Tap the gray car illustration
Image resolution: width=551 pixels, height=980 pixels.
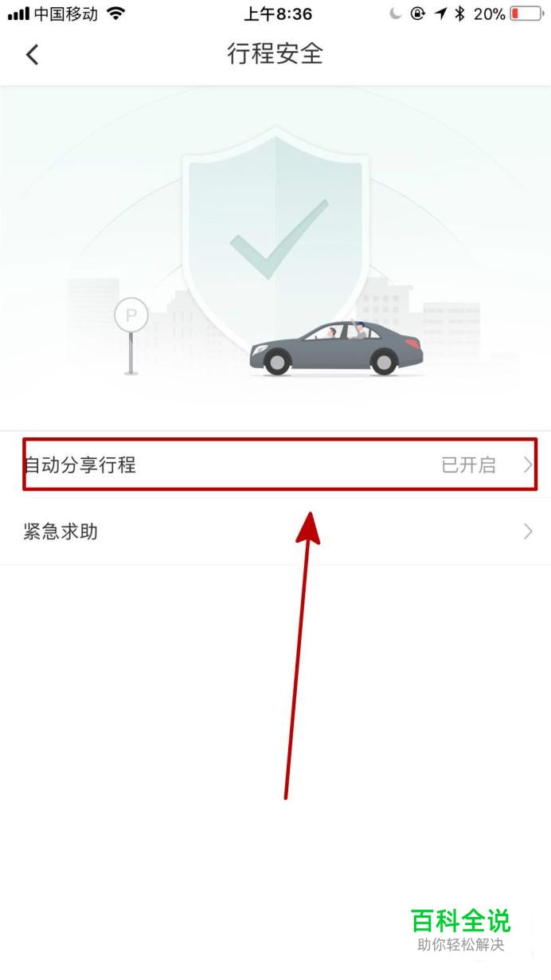pyautogui.click(x=336, y=347)
